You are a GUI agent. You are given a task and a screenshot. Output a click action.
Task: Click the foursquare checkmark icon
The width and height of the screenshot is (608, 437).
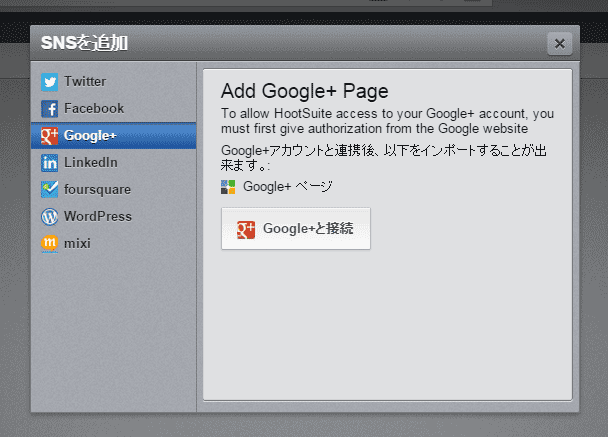click(50, 190)
